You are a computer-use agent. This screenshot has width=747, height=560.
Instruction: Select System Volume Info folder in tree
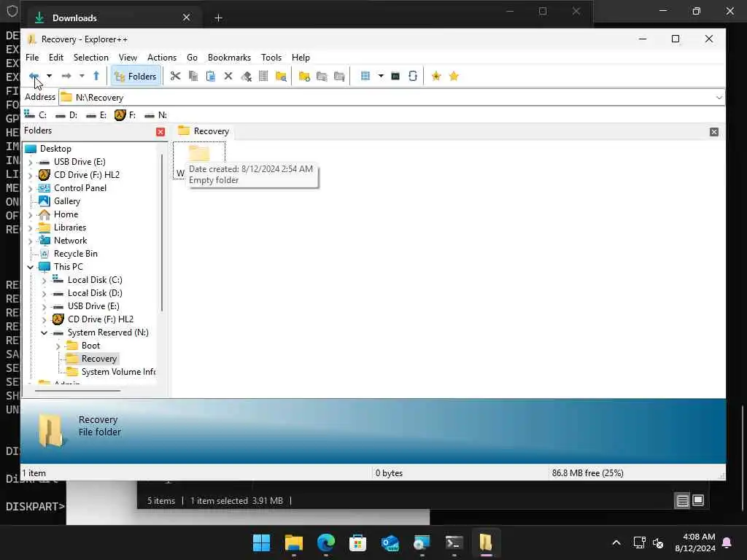click(118, 371)
